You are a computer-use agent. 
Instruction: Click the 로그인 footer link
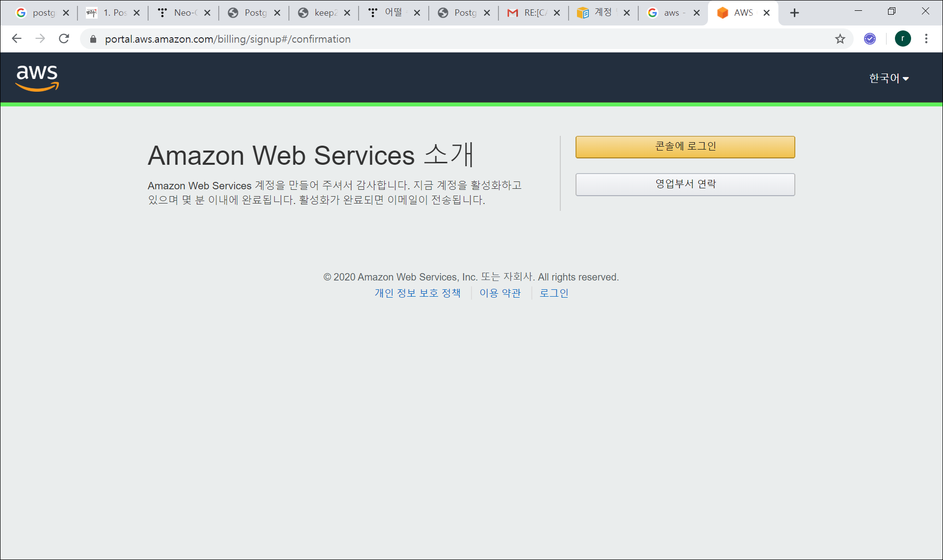pyautogui.click(x=553, y=293)
